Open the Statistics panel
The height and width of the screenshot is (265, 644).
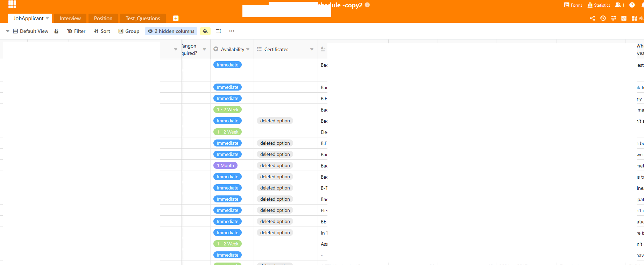(599, 5)
